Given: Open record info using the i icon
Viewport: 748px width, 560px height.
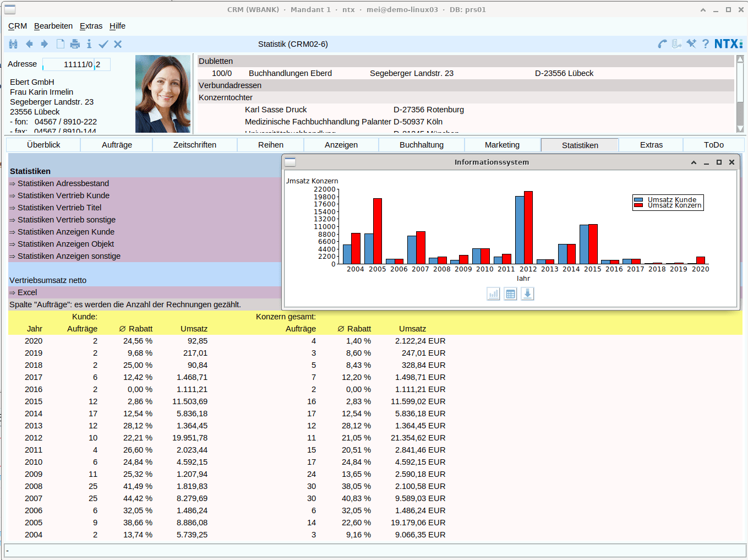Looking at the screenshot, I should 89,44.
